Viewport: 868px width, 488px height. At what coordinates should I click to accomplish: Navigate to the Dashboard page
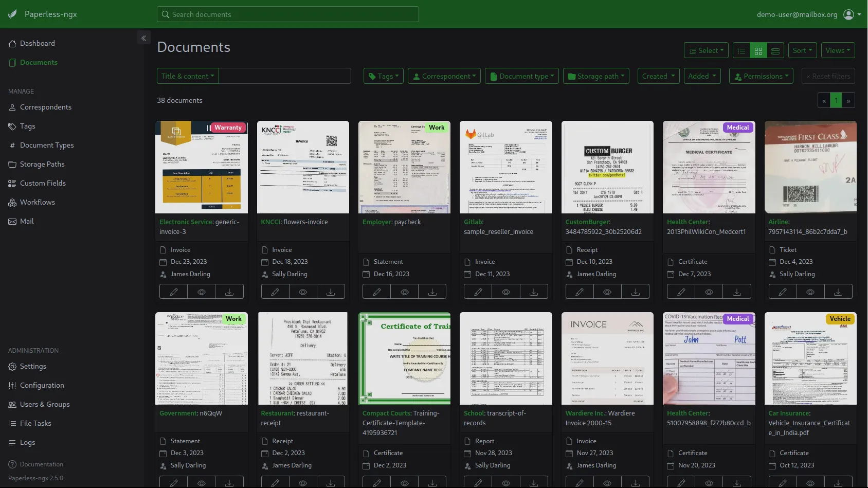37,43
